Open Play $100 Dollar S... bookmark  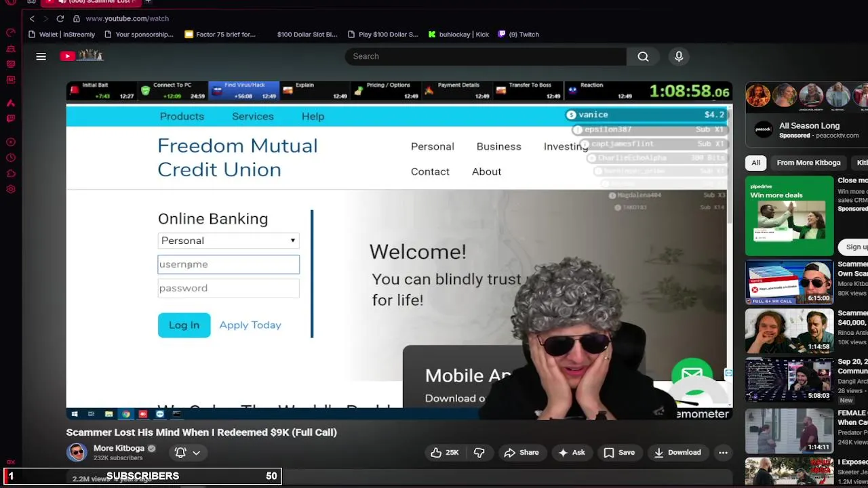[x=382, y=35]
